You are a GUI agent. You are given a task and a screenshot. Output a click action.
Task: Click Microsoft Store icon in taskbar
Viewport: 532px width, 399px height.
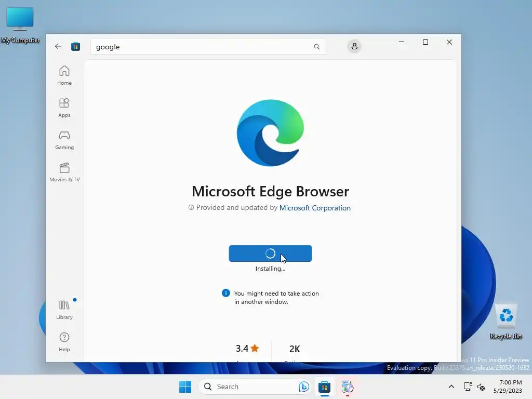point(324,387)
